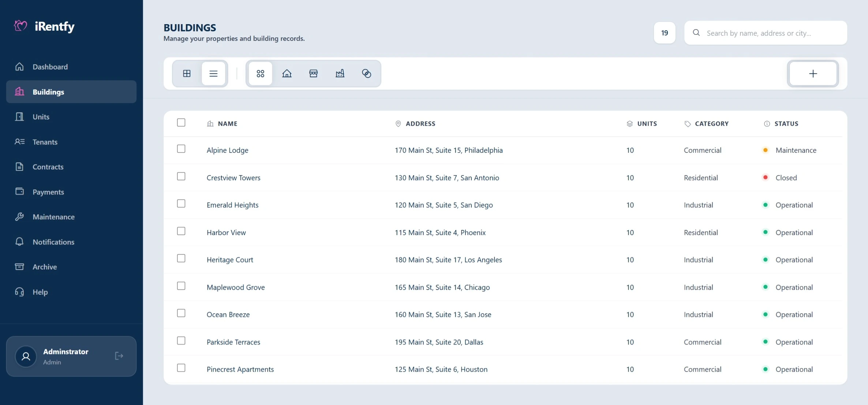Click the Administrator profile avatar
This screenshot has height=405, width=868.
tap(26, 356)
